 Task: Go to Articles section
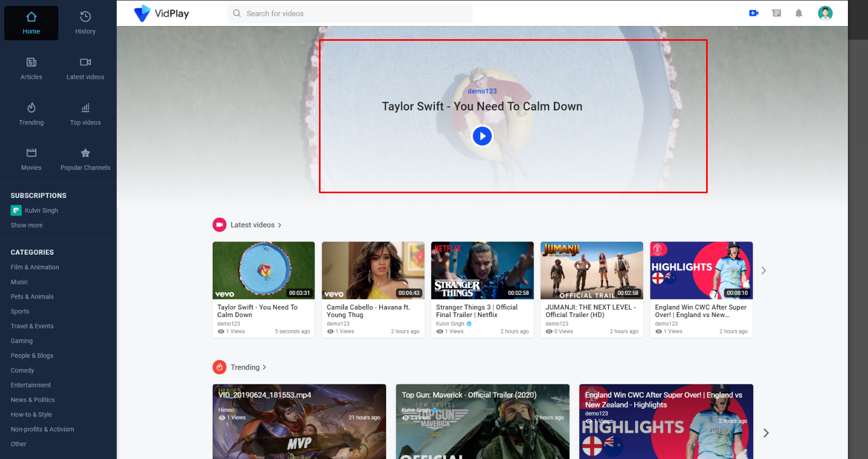click(x=31, y=69)
